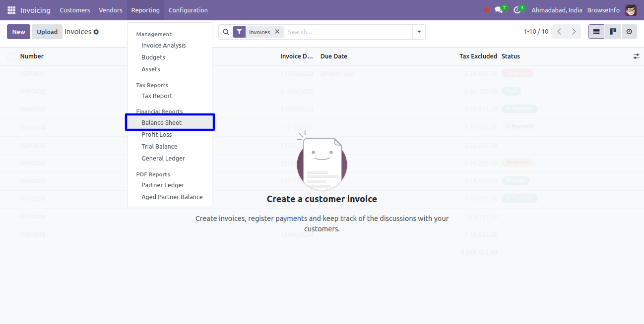Open the activities clock icon
The image size is (644, 324).
tap(517, 10)
